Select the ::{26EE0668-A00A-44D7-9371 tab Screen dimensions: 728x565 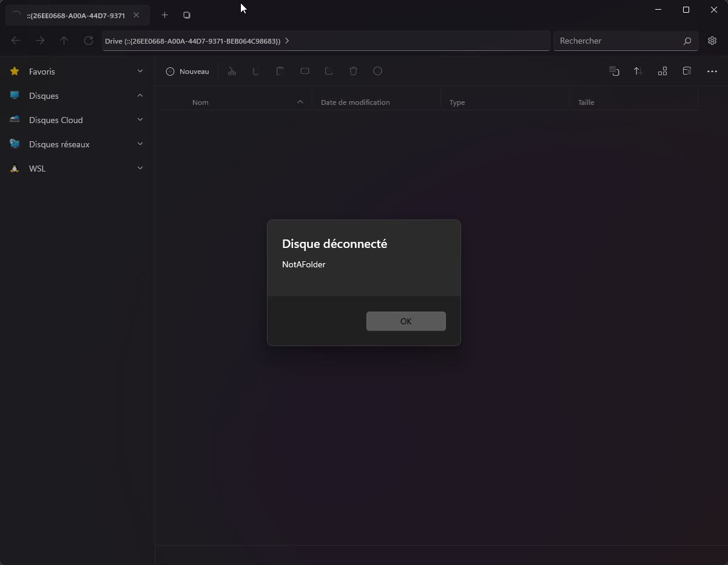(78, 15)
